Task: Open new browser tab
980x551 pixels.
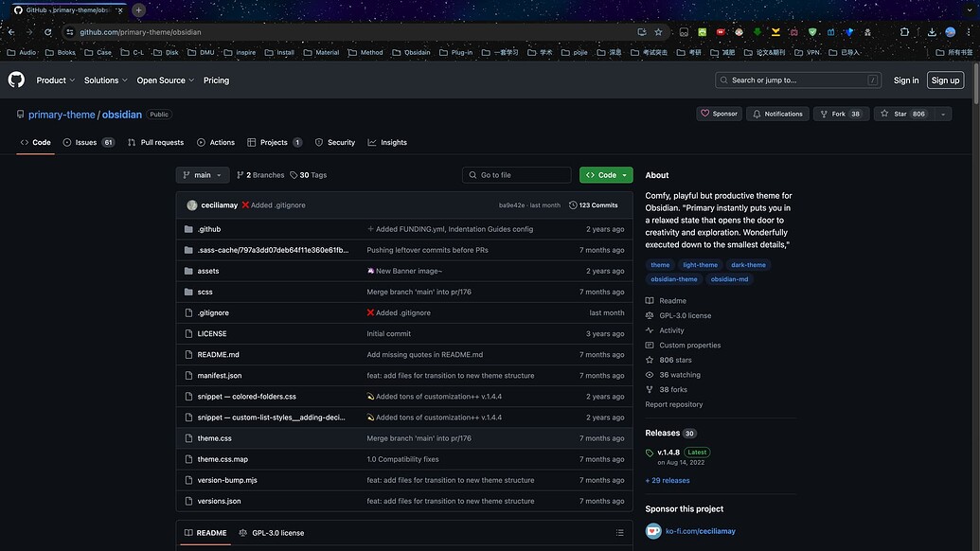Action: point(139,10)
